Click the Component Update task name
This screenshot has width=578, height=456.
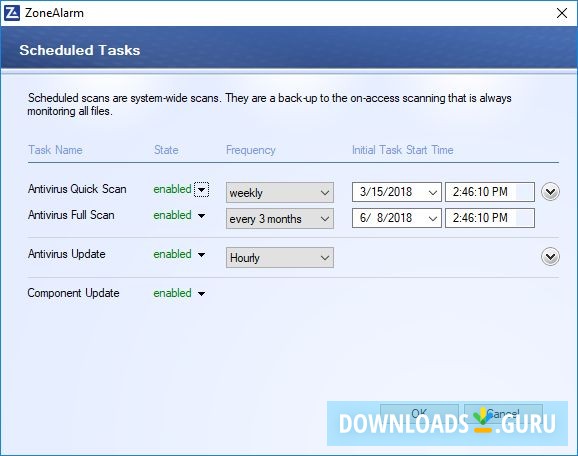pos(73,293)
